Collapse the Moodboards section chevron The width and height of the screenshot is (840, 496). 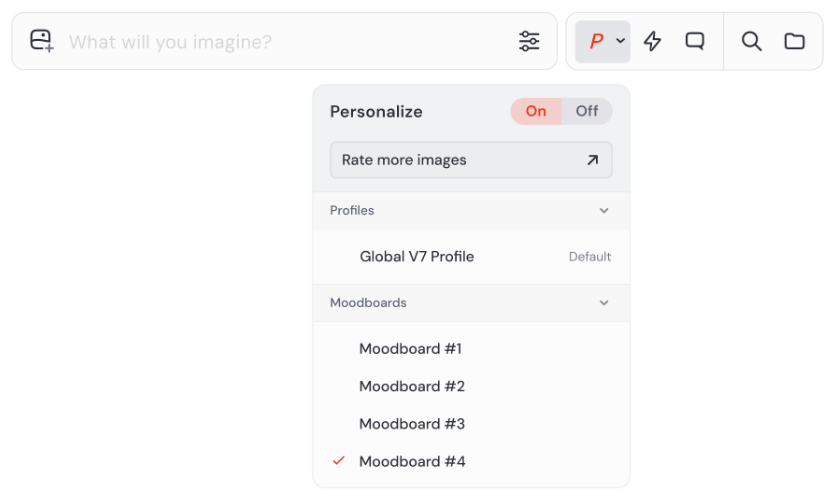click(x=603, y=303)
